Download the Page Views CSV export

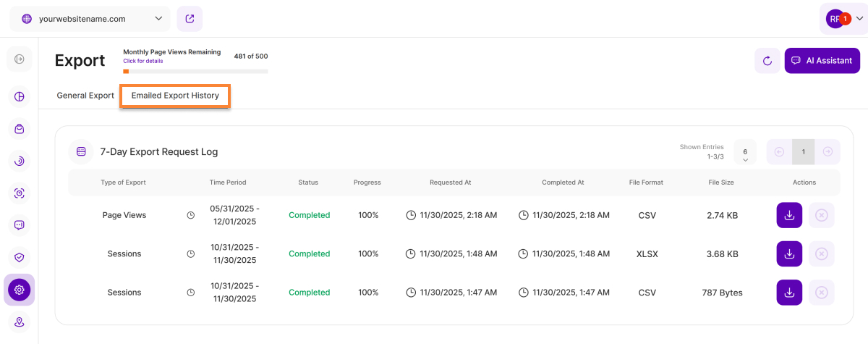789,215
